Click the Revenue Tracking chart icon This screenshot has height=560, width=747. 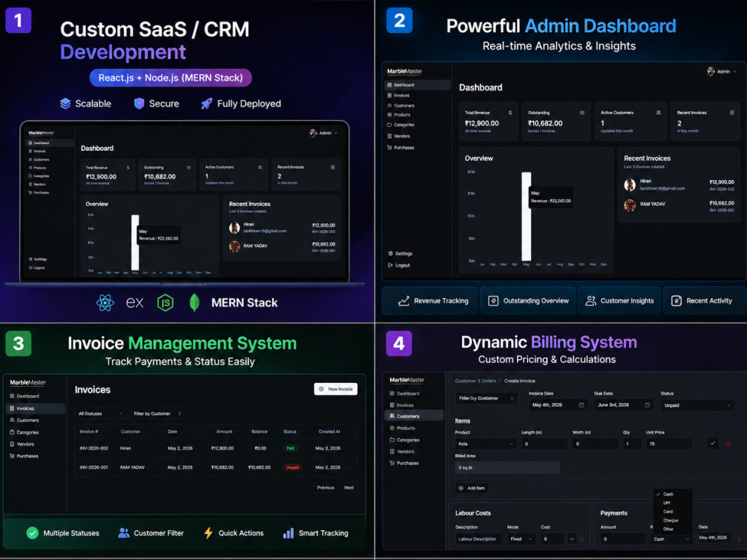pos(403,301)
